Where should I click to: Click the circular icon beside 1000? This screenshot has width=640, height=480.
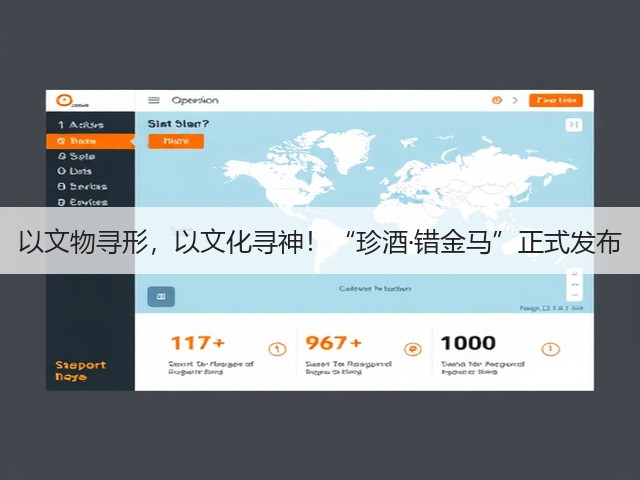click(x=550, y=349)
